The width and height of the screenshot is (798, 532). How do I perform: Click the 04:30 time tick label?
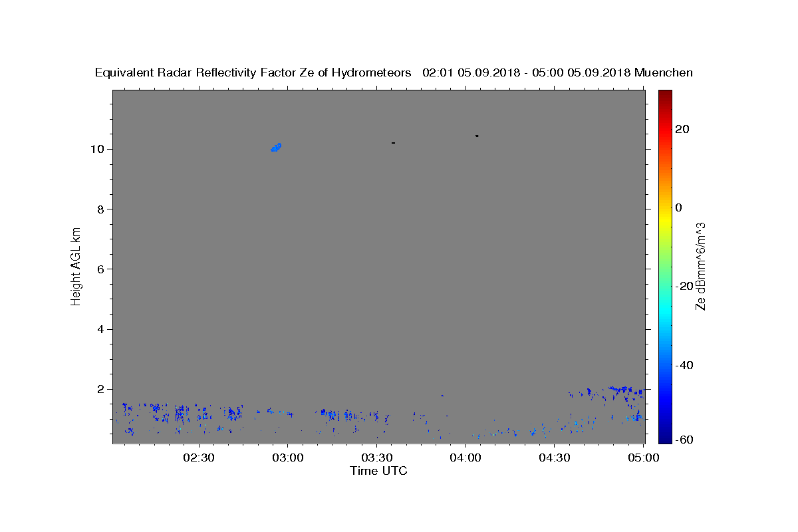pos(555,458)
